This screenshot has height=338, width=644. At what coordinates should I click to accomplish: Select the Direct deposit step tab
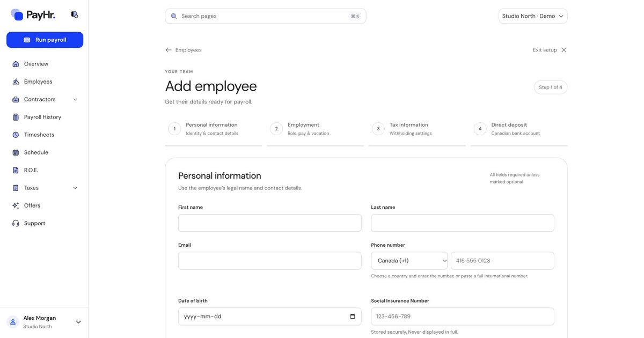519,129
